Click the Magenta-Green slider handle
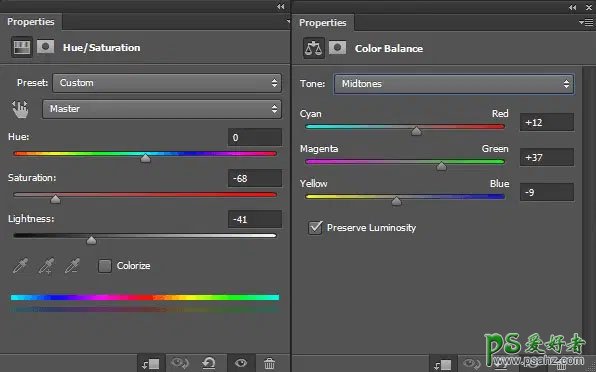 coord(441,166)
